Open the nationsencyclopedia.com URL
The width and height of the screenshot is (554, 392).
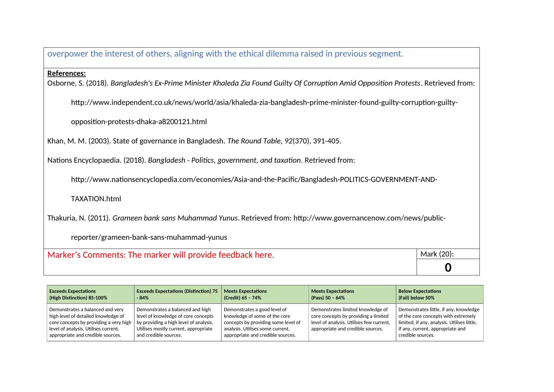tap(254, 179)
